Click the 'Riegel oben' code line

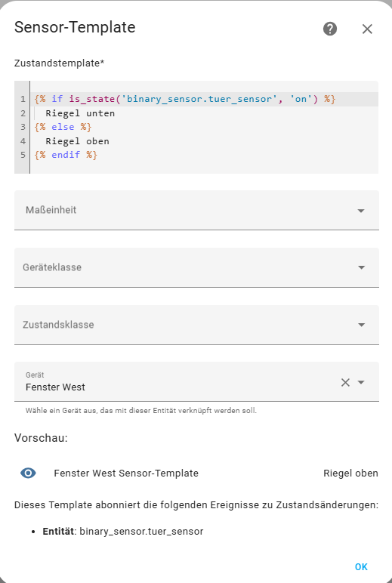[77, 141]
